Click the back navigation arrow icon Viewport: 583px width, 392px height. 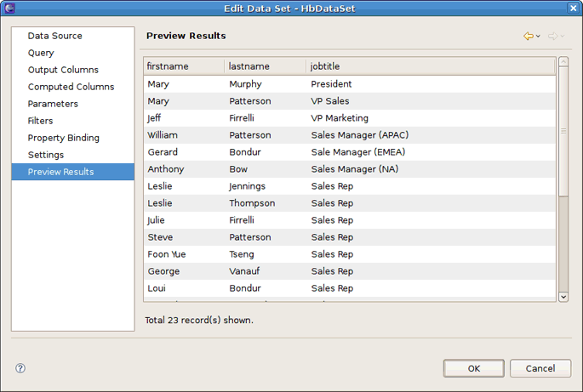529,36
